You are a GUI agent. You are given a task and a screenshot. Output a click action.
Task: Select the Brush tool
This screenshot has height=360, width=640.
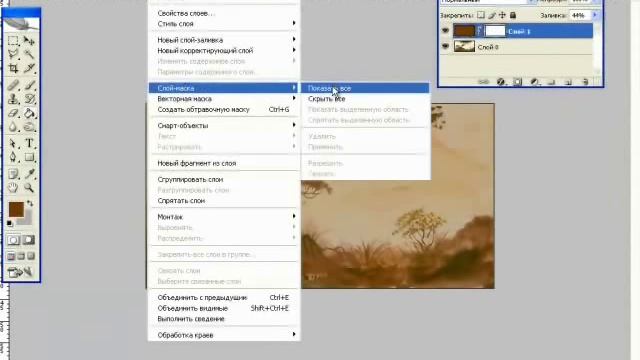29,85
